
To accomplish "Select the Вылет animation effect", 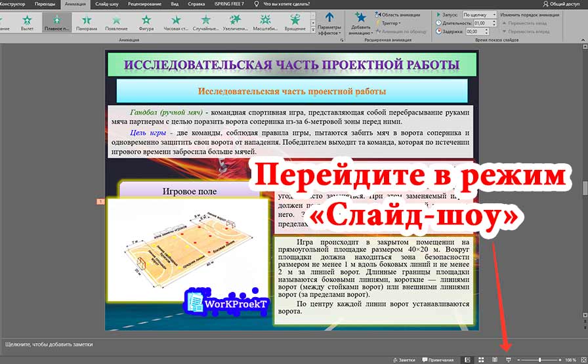I will [27, 23].
